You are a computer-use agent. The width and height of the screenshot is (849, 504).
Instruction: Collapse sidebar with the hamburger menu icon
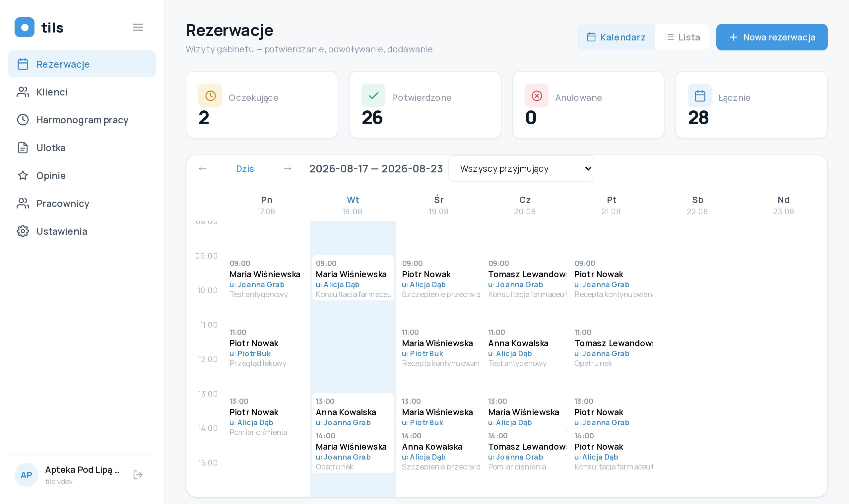pos(138,27)
